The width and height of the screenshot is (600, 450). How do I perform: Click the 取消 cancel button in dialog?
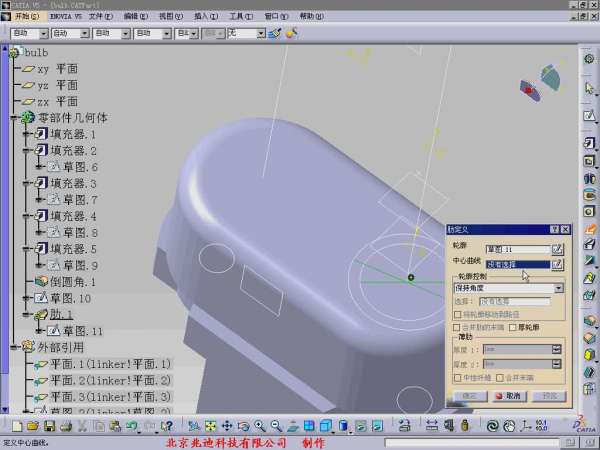click(509, 396)
